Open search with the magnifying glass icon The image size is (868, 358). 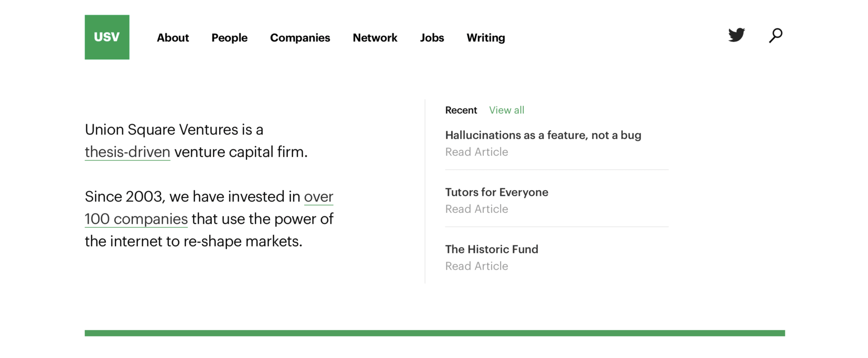776,35
